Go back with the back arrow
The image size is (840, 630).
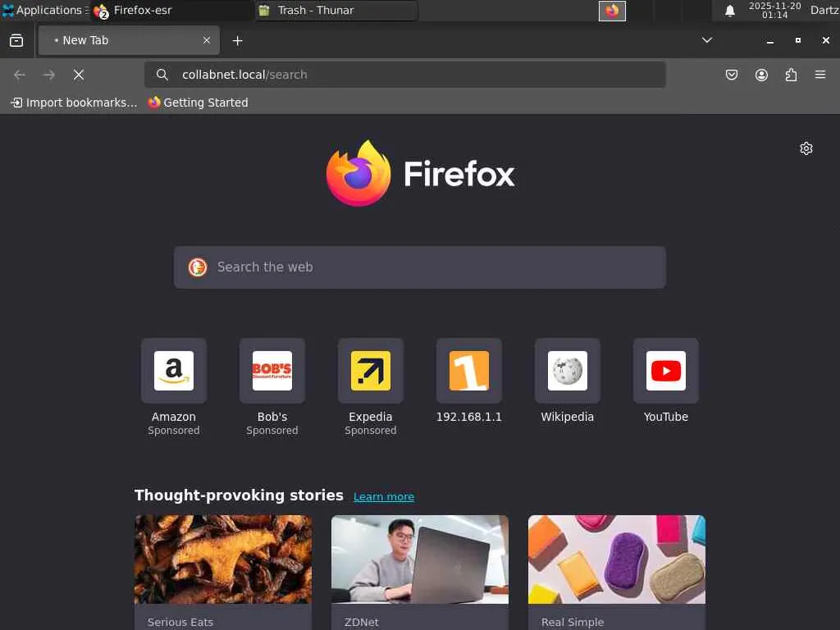pyautogui.click(x=20, y=75)
